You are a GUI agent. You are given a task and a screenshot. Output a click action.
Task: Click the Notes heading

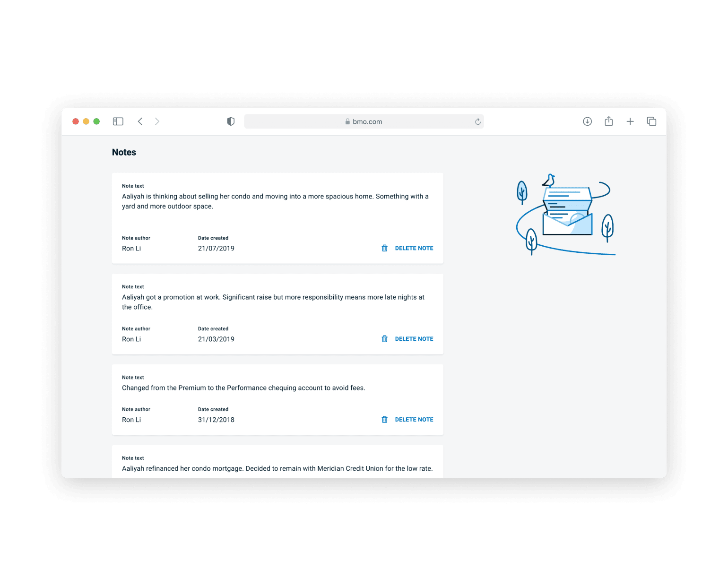click(x=124, y=152)
